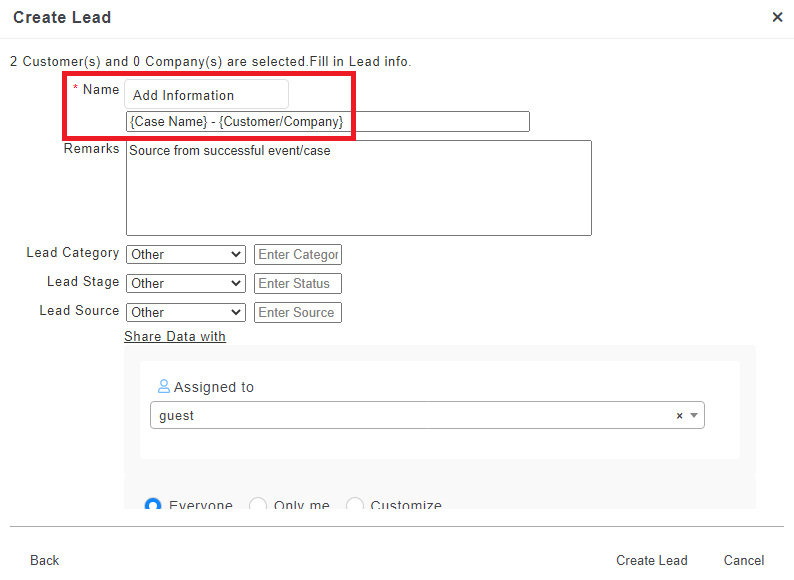This screenshot has height=580, width=794.
Task: Go Back to the previous step
Action: point(44,560)
